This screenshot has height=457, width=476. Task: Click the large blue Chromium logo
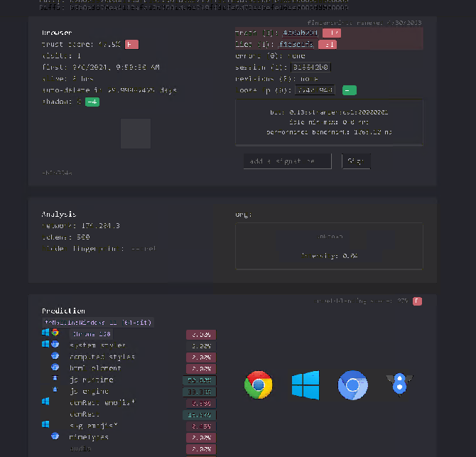click(x=352, y=385)
